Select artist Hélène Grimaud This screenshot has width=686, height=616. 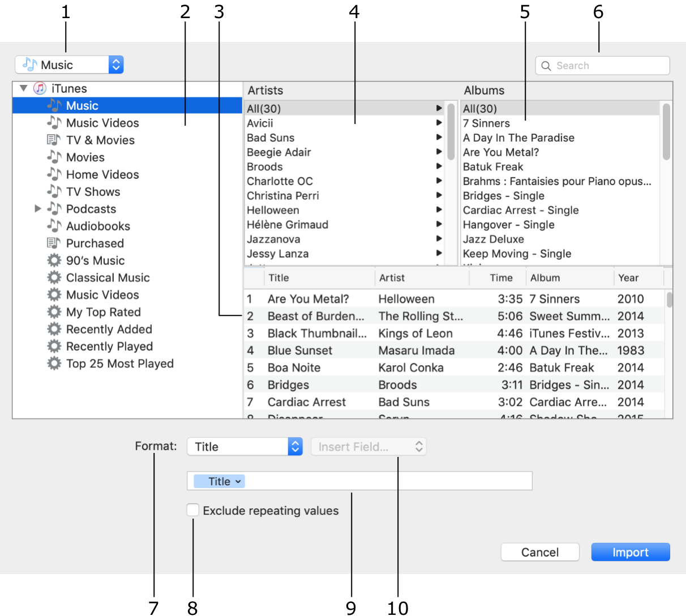click(x=345, y=224)
